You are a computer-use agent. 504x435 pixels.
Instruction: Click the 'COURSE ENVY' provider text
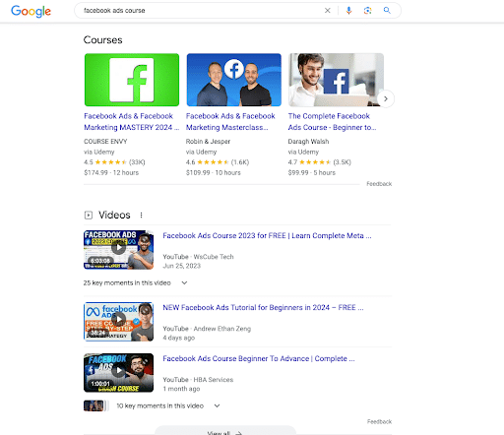[105, 142]
